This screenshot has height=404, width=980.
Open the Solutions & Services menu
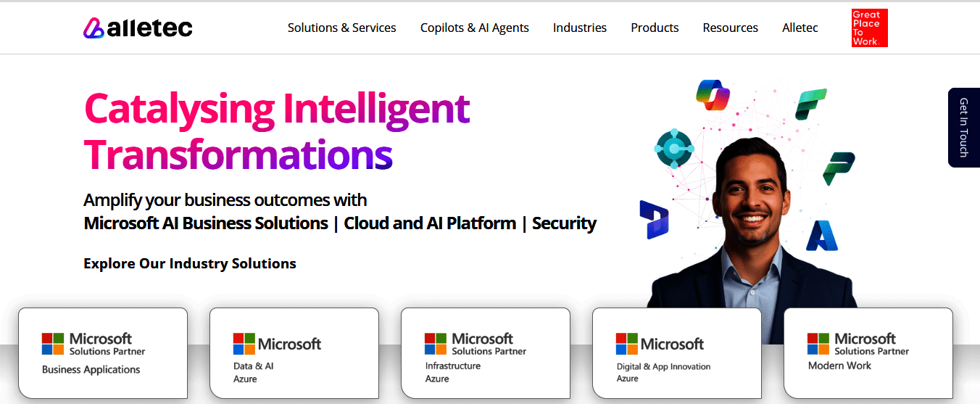[x=341, y=28]
